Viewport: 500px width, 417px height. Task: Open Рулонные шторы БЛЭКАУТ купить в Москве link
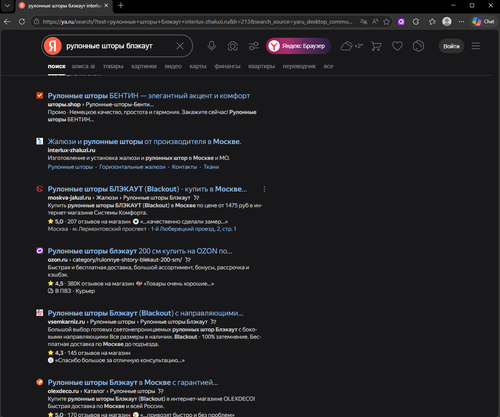(x=147, y=189)
